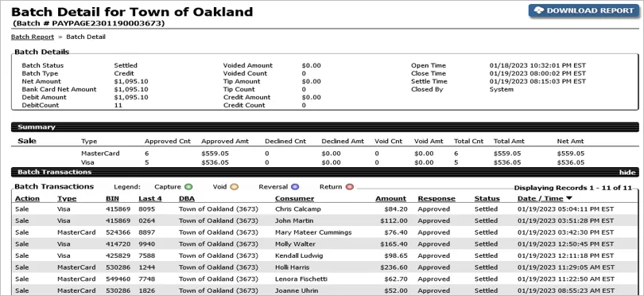Collapse the Summary section header bar
The image size is (644, 296).
[325, 127]
